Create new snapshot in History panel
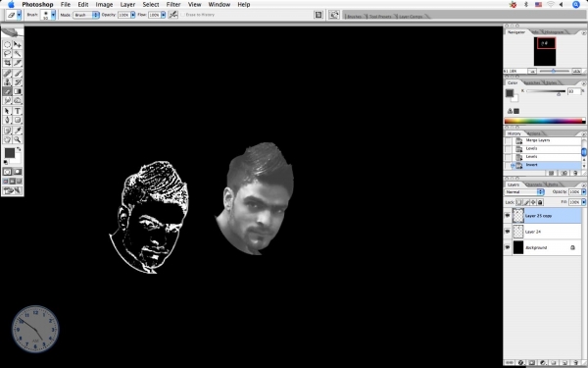Viewport: 588px width, 368px height. [564, 173]
